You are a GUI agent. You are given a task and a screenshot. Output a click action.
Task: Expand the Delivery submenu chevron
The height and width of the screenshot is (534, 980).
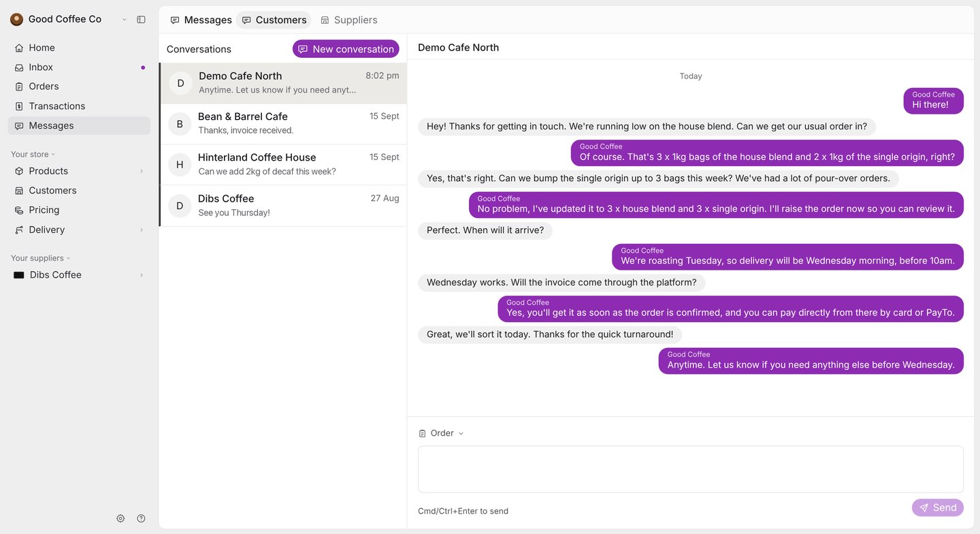[142, 230]
